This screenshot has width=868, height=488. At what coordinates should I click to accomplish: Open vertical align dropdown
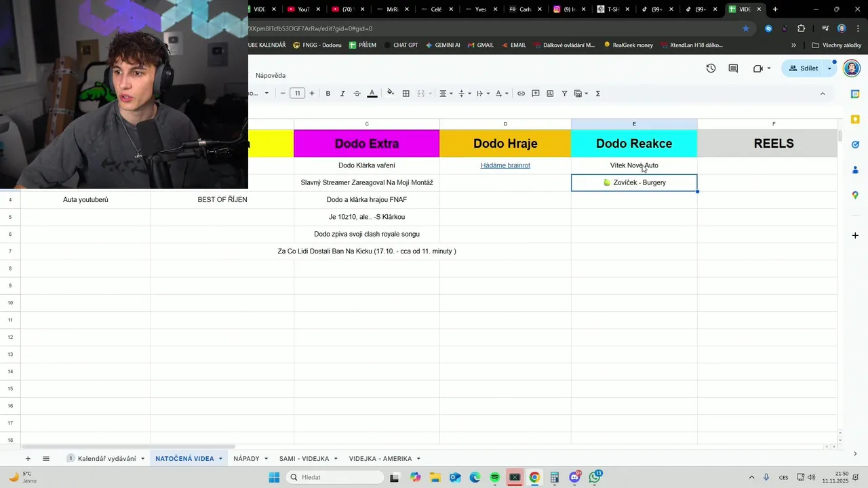(465, 94)
